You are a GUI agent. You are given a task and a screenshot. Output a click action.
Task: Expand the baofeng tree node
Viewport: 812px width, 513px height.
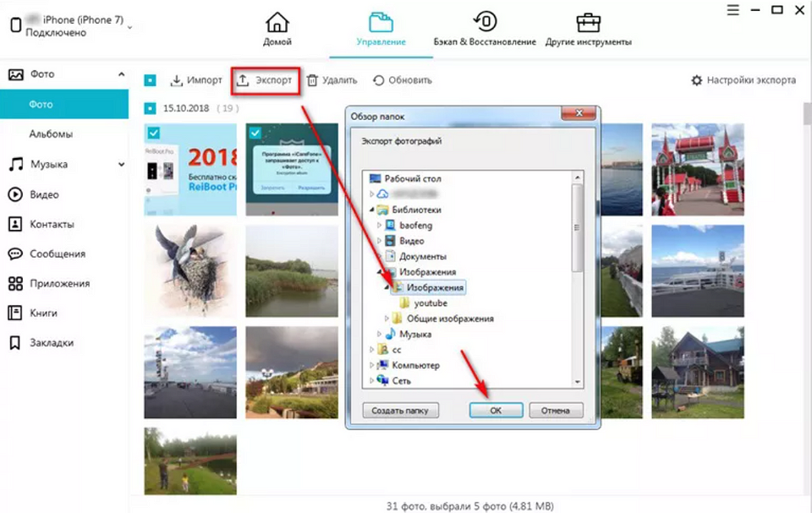379,225
